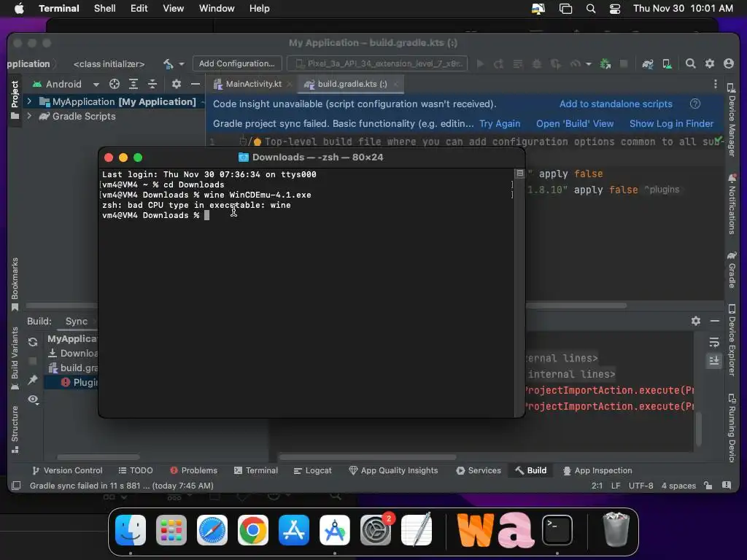The width and height of the screenshot is (747, 560).
Task: Open the profiler dropdown arrow in toolbar
Action: (589, 64)
